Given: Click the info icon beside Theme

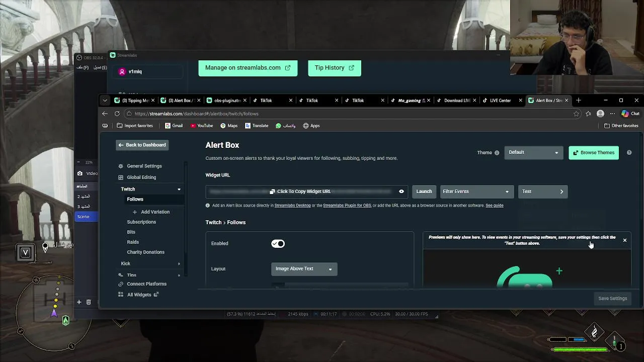Looking at the screenshot, I should (x=497, y=153).
